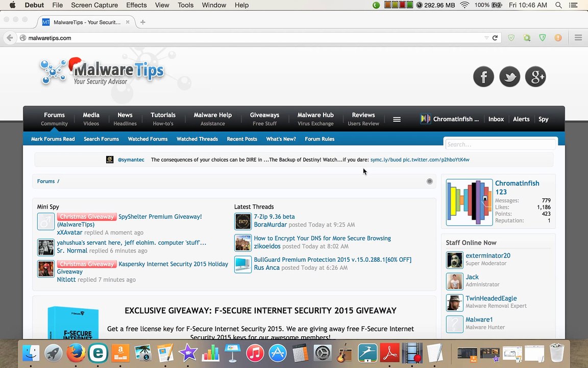Screen dimensions: 588x368
Task: Open the News Headlines nav tab
Action: click(125, 119)
